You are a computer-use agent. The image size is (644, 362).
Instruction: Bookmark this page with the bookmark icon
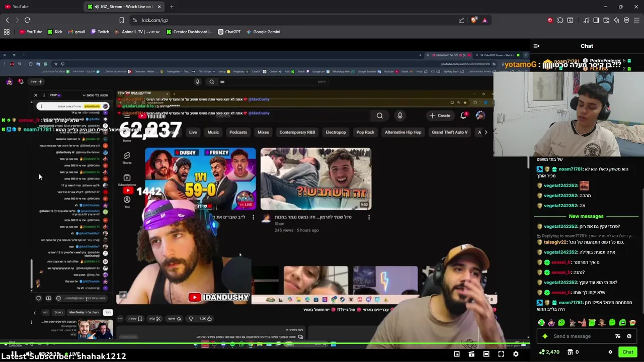tap(122, 20)
